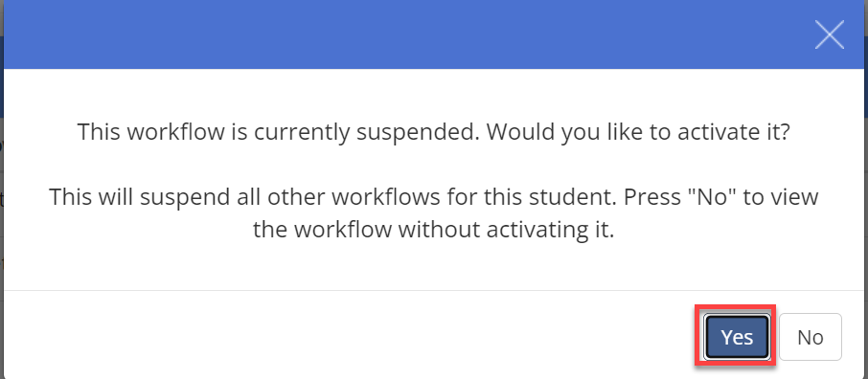The image size is (868, 379).
Task: Click the dark blue Yes button
Action: tap(736, 337)
